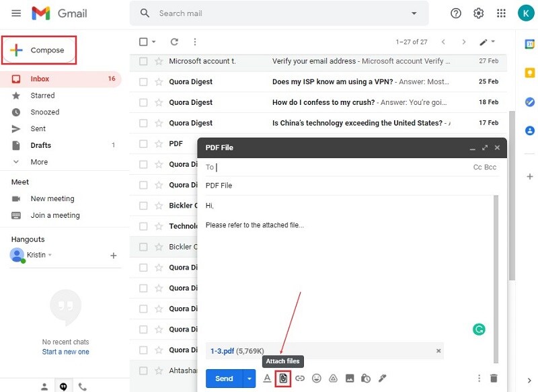Open Send options dropdown arrow
Screen dimensions: 538x392
click(x=247, y=379)
